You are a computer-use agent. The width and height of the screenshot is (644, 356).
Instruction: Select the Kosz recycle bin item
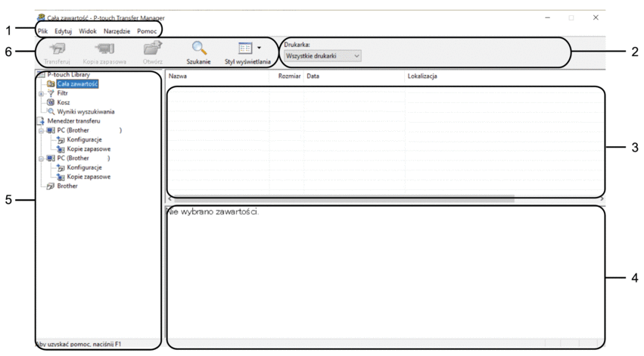63,101
